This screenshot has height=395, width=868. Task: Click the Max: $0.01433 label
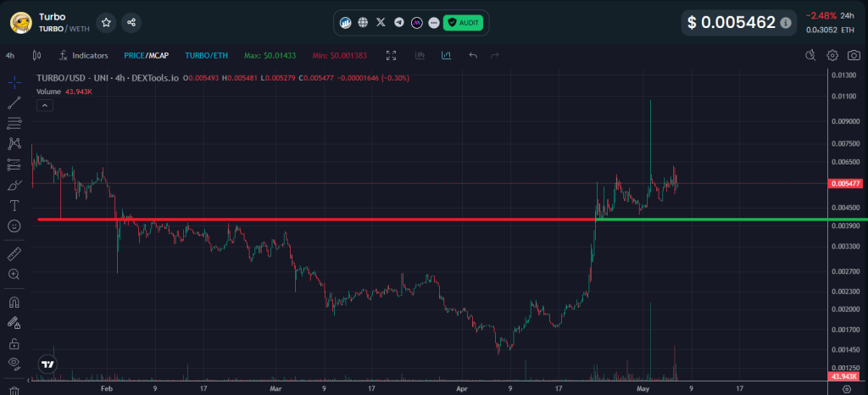point(270,55)
